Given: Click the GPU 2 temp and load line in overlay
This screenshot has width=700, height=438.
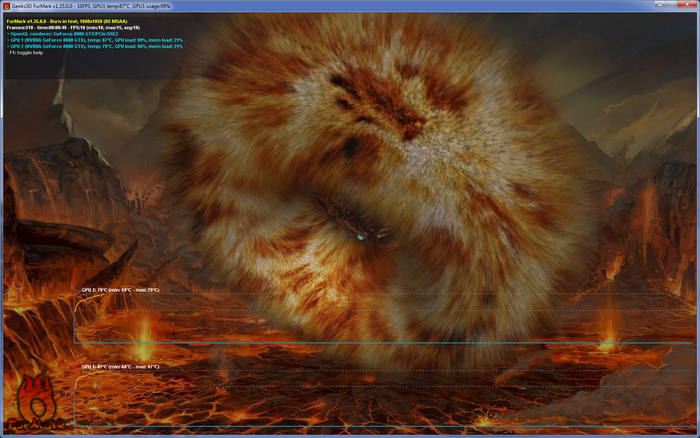Looking at the screenshot, I should pos(95,46).
